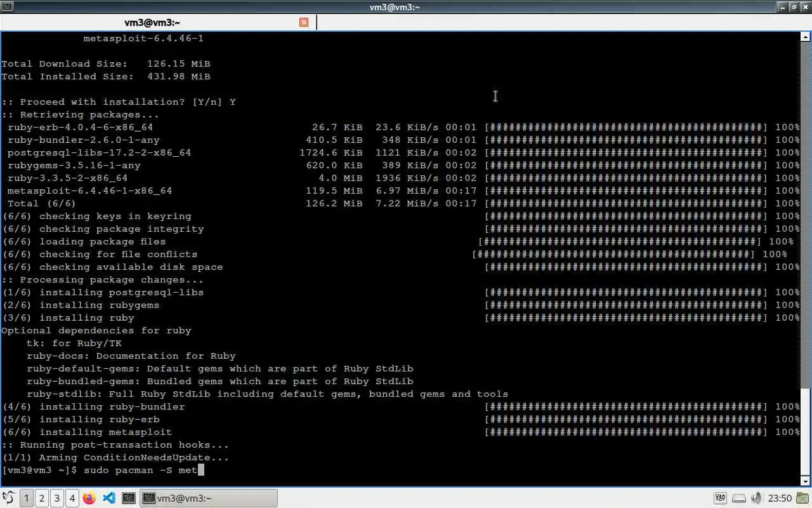Click the 'tk: for Ruby/TK' line
812x508 pixels.
74,343
